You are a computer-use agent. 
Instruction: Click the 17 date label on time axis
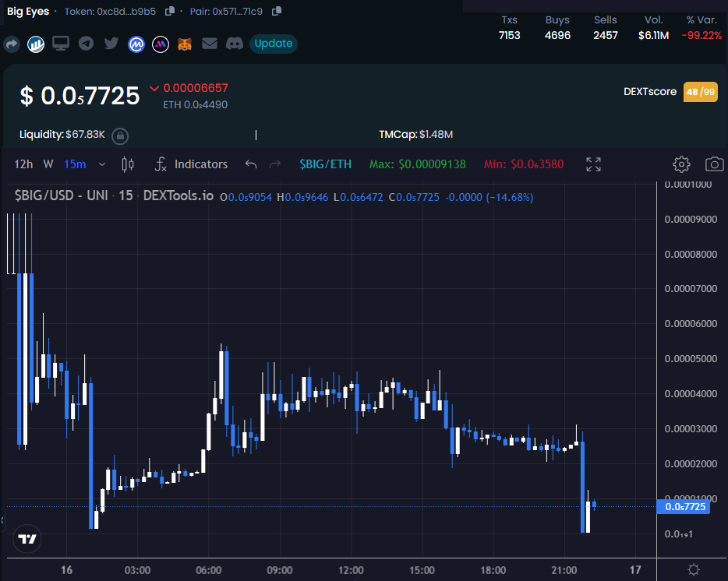[x=635, y=570]
